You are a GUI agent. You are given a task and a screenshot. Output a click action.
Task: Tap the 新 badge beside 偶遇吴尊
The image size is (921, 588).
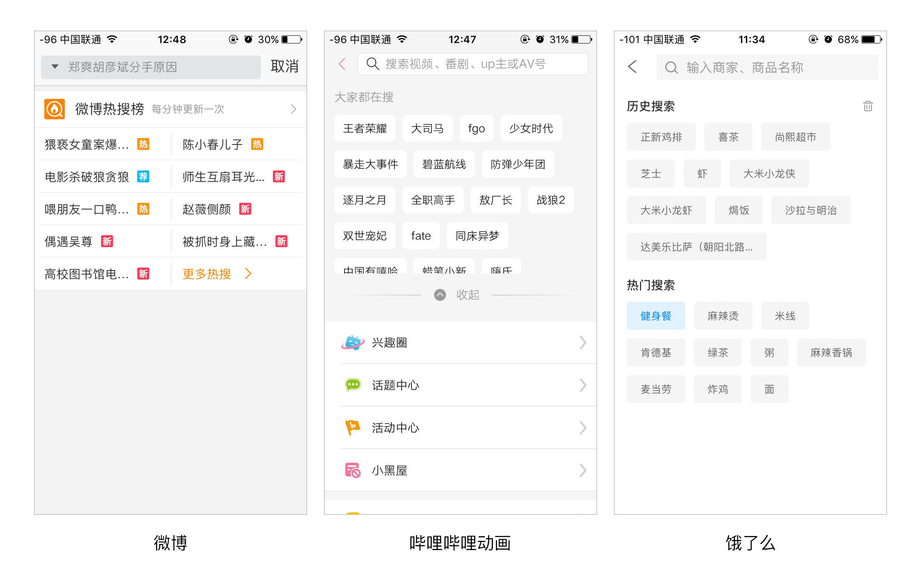pyautogui.click(x=107, y=241)
